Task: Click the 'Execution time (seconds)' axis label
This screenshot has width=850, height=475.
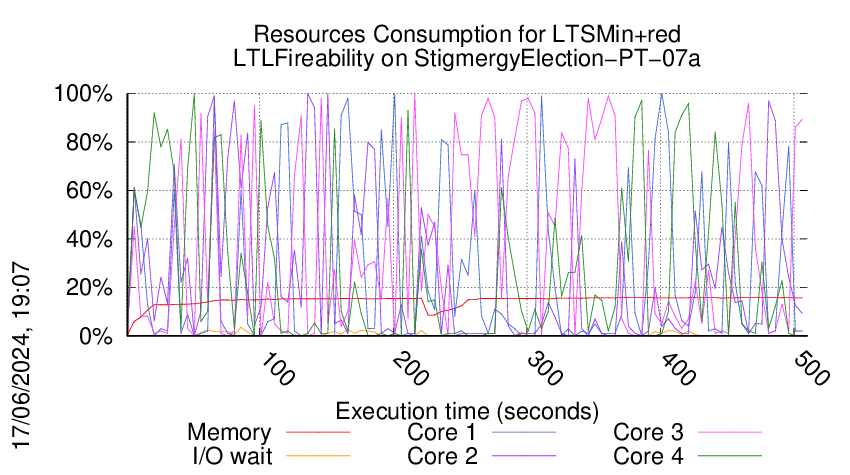Action: [x=467, y=411]
